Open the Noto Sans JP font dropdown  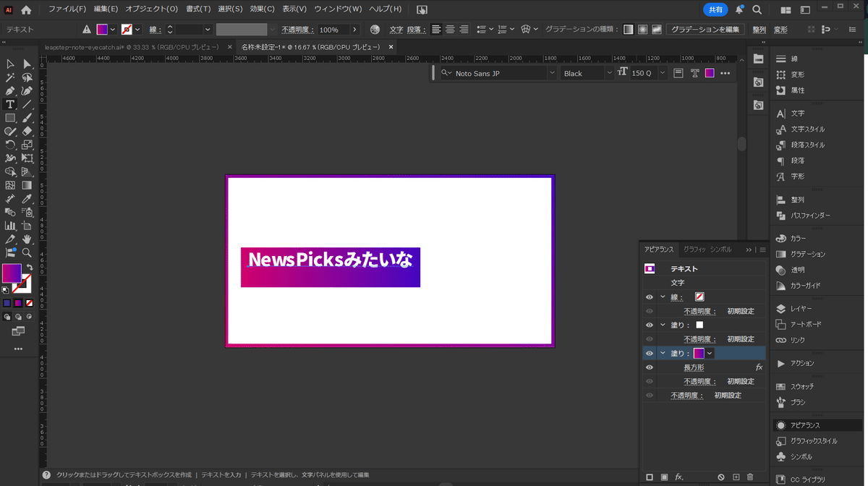552,74
